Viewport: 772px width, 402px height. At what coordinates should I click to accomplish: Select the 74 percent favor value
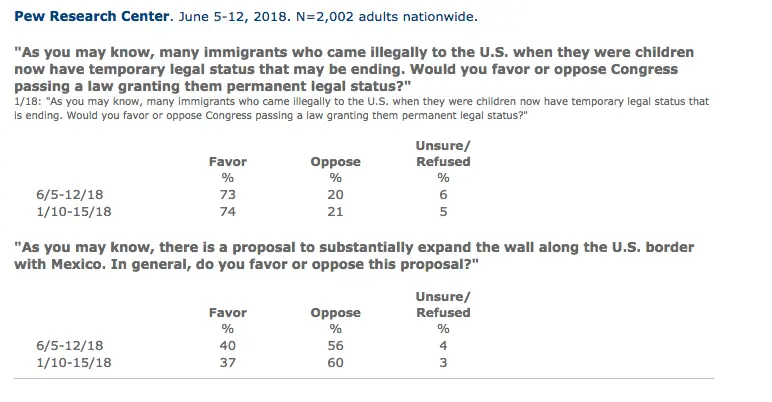tap(227, 211)
